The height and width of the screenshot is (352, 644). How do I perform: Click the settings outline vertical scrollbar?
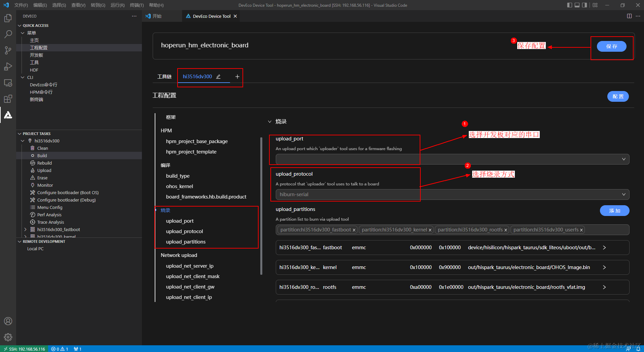[261, 206]
